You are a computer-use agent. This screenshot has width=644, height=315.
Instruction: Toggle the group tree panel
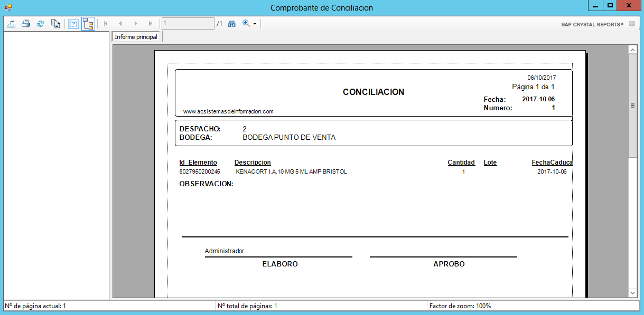pos(88,24)
